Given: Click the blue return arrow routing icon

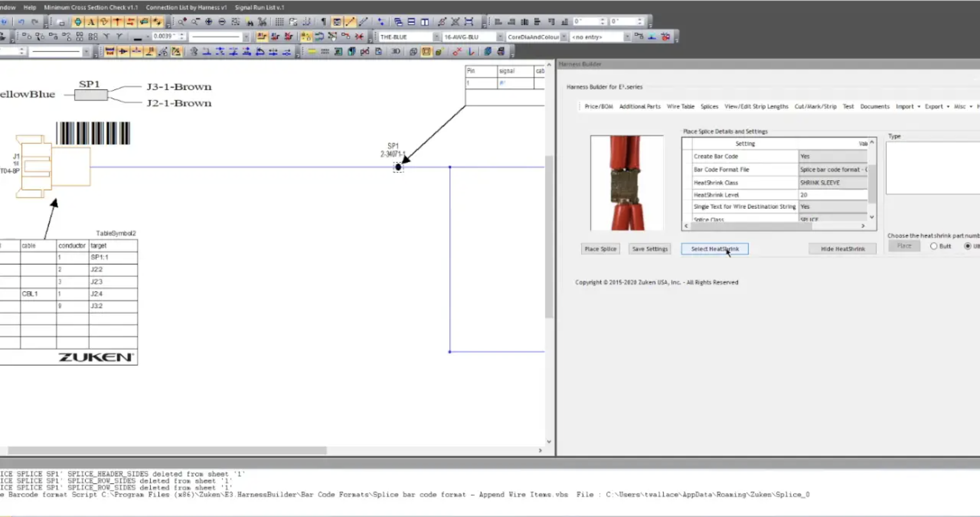Looking at the screenshot, I should [319, 36].
